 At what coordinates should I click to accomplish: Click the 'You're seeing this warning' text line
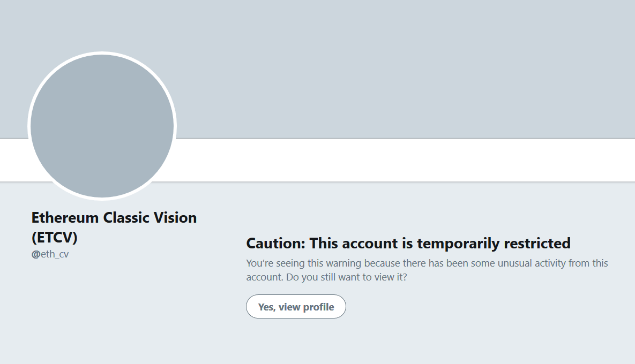click(304, 263)
